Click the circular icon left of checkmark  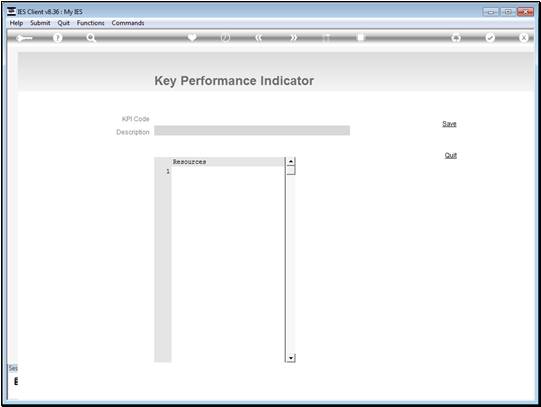(x=456, y=38)
